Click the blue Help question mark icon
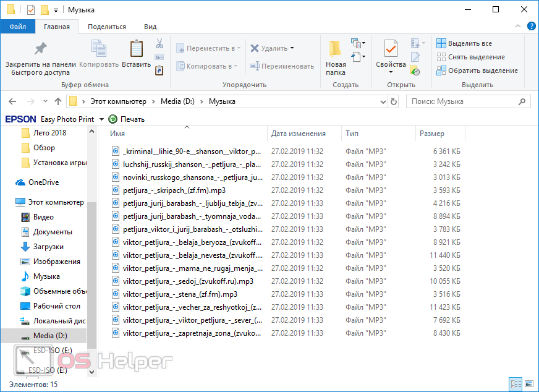The height and width of the screenshot is (392, 539). (531, 26)
